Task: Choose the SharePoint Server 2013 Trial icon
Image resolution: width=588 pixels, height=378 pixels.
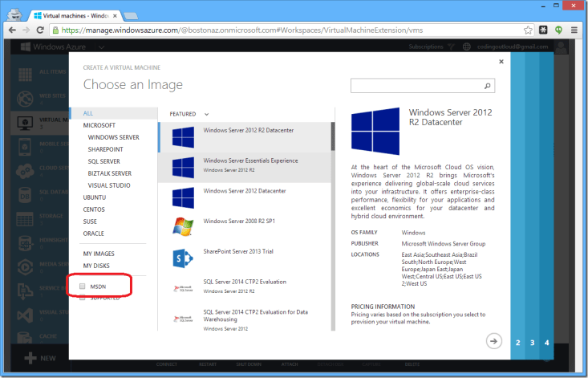Action: [183, 258]
